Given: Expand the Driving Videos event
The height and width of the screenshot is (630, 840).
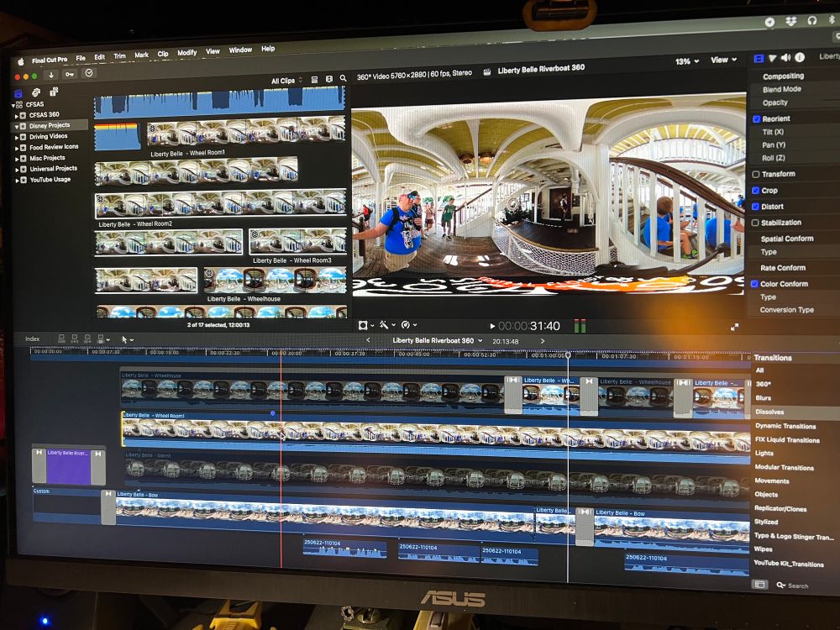Looking at the screenshot, I should (x=17, y=137).
